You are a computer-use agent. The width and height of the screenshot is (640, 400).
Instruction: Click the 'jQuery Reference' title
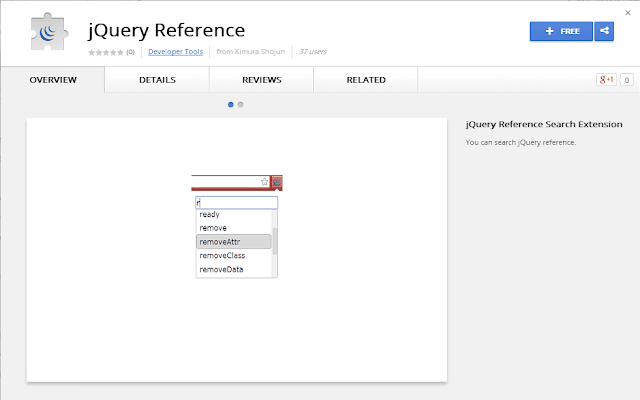pyautogui.click(x=167, y=30)
